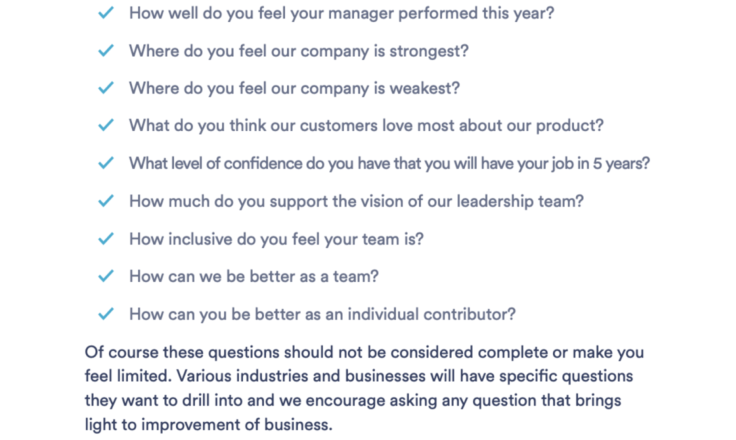Screen dimensions: 736x440
Task: Click 'How inclusive do you feel your team is?'
Action: point(276,239)
